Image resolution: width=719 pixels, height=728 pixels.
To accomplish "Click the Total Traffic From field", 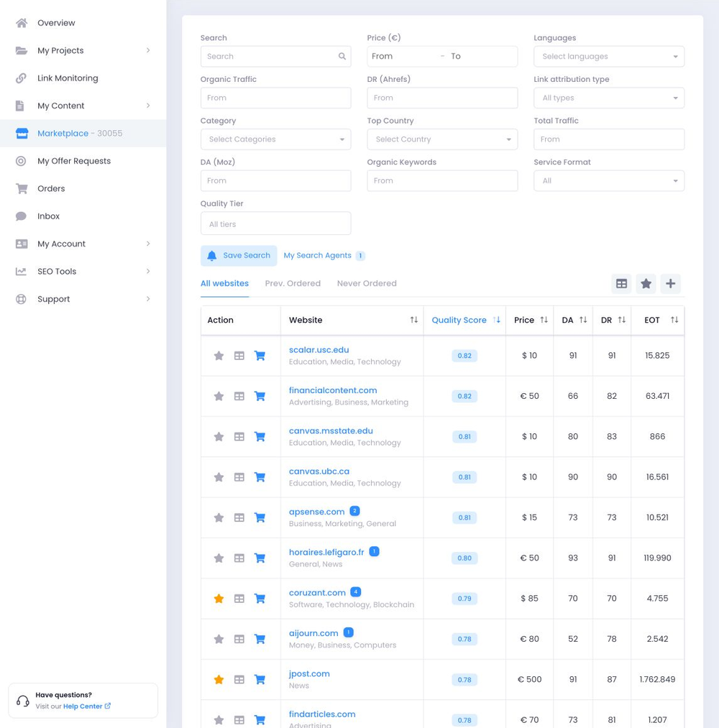I will pos(609,139).
